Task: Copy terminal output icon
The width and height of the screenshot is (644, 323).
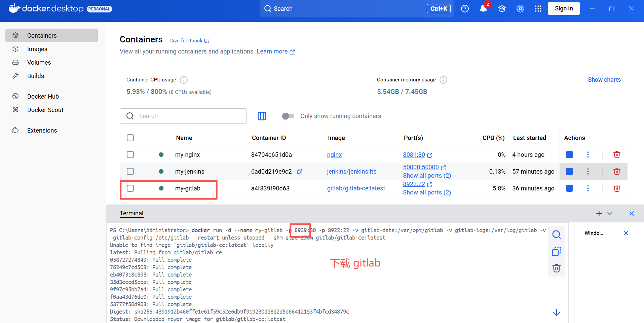Action: (557, 251)
